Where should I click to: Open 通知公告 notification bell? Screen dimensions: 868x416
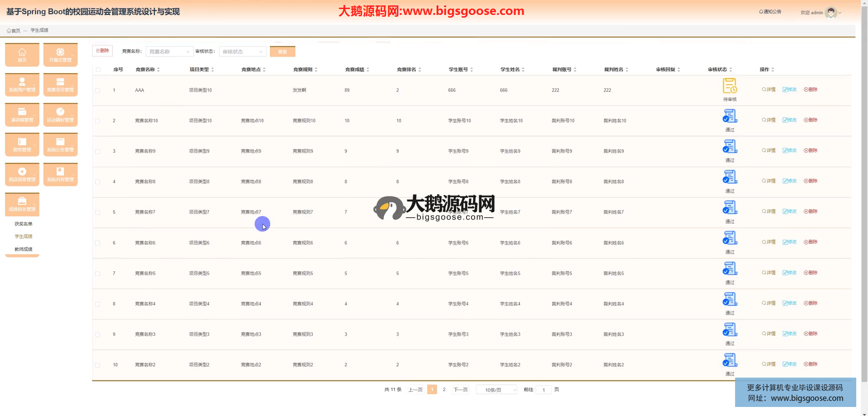click(x=770, y=12)
